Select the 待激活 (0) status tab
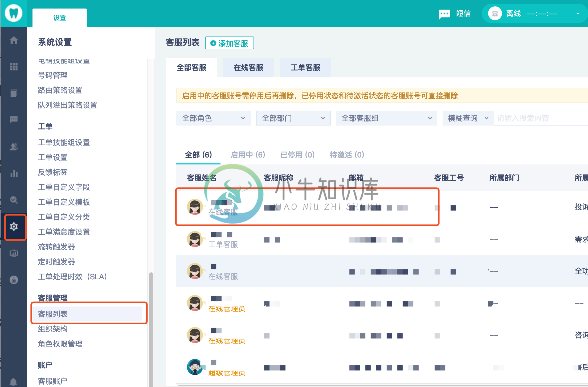The height and width of the screenshot is (387, 588). tap(347, 155)
